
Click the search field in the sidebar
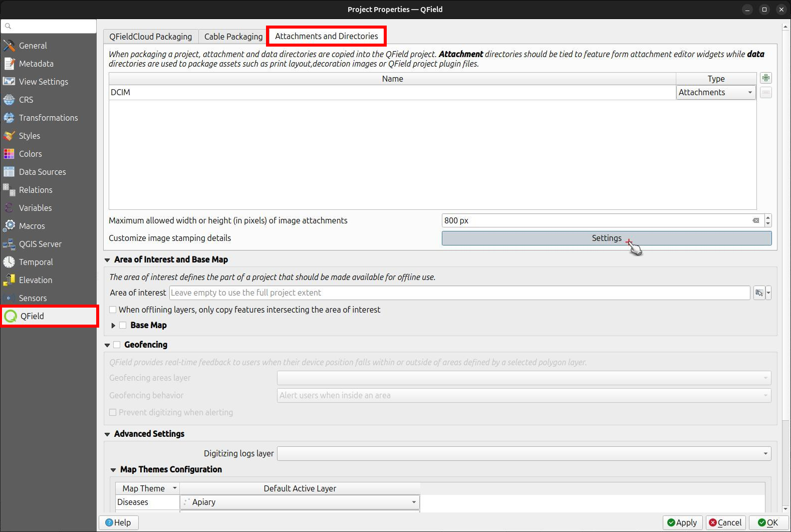click(49, 26)
